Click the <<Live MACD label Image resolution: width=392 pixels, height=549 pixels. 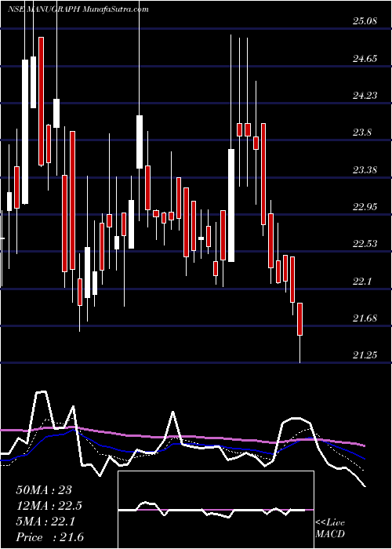point(330,529)
